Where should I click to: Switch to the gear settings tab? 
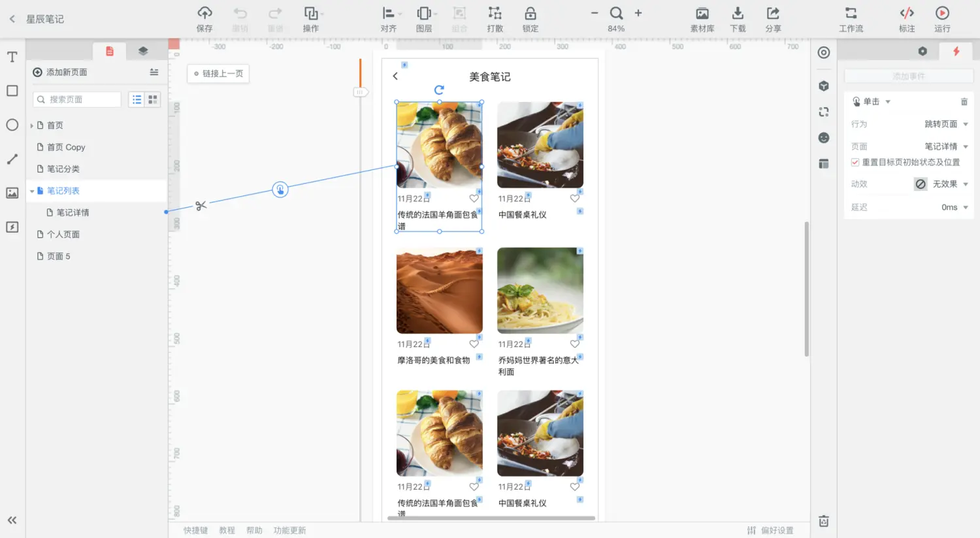coord(923,51)
